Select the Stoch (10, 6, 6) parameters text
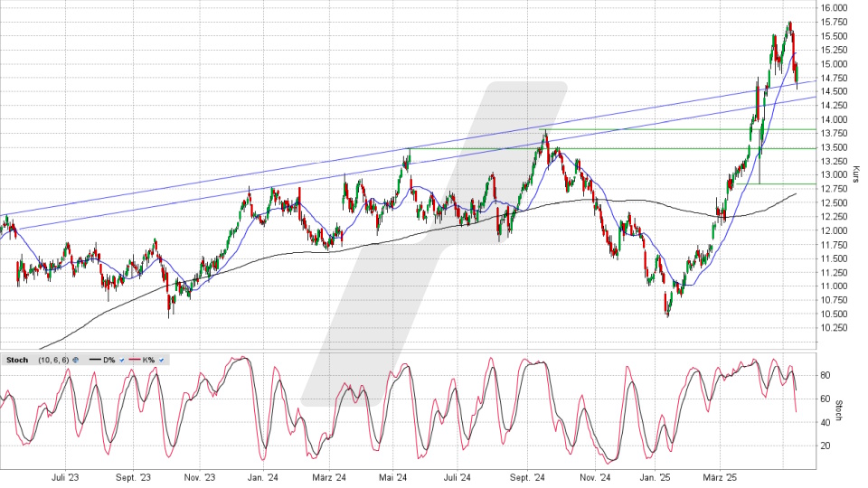The width and height of the screenshot is (868, 488). pos(53,360)
